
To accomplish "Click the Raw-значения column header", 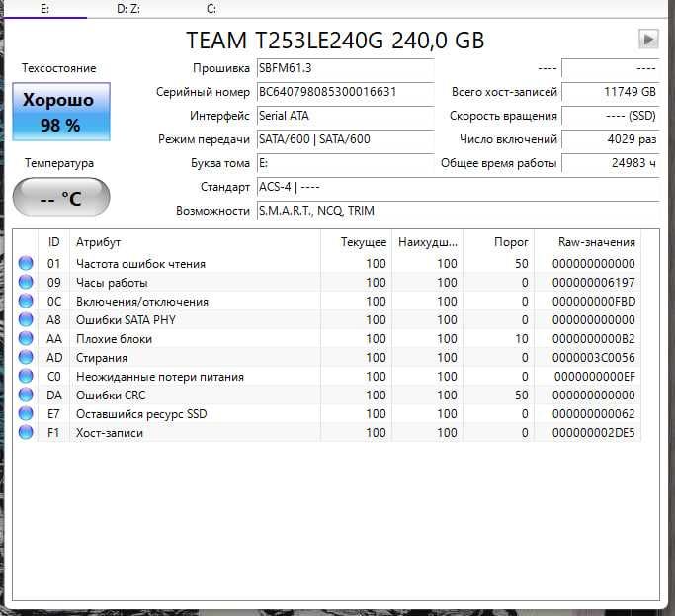I will click(x=588, y=242).
